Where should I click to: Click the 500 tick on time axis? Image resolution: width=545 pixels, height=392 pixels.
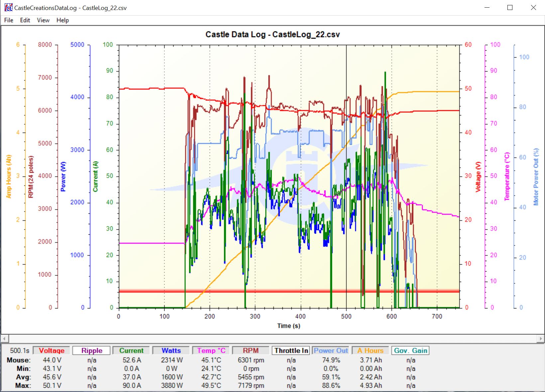[x=346, y=316]
